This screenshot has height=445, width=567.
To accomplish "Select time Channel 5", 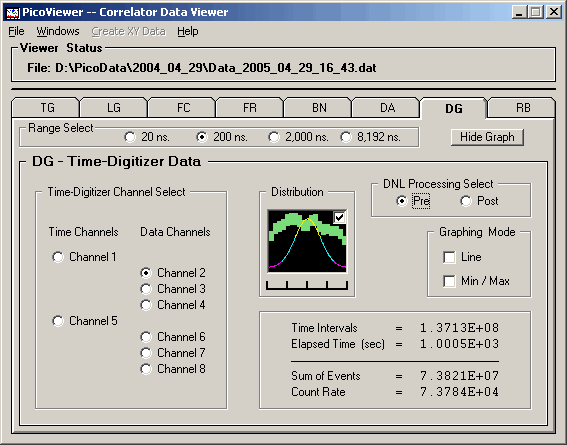I will pyautogui.click(x=85, y=321).
